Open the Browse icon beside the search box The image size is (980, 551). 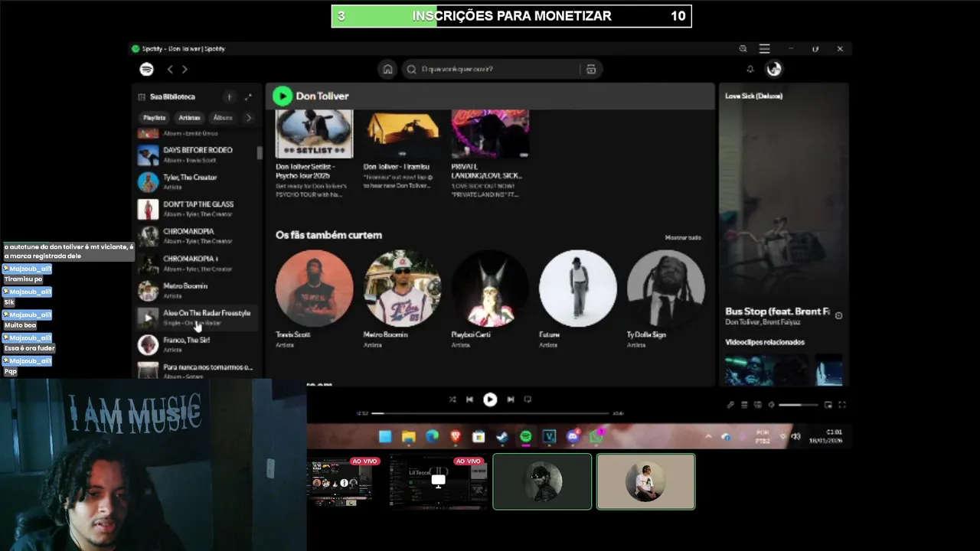tap(591, 69)
